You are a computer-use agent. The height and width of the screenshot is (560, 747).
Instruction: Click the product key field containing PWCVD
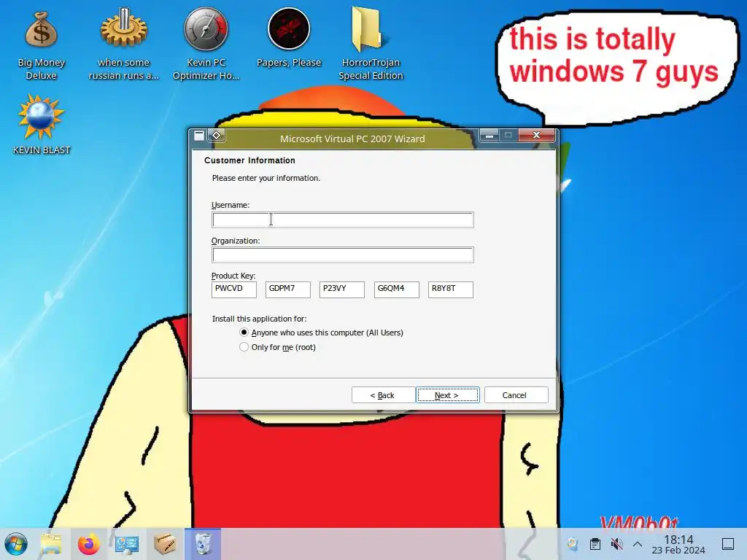tap(234, 289)
